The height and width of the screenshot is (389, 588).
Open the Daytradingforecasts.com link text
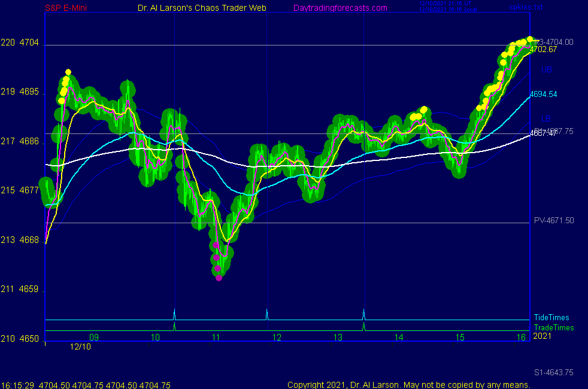tap(340, 8)
